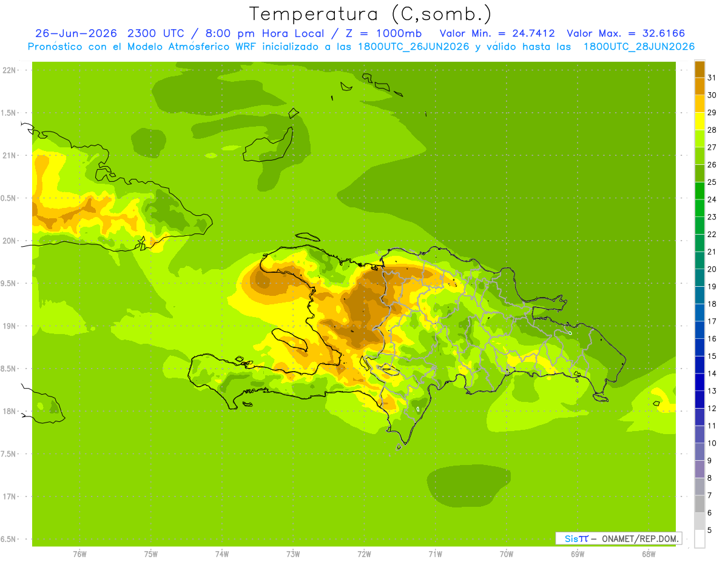This screenshot has width=728, height=562.
Task: Click colorbar value '13'
Action: [712, 391]
